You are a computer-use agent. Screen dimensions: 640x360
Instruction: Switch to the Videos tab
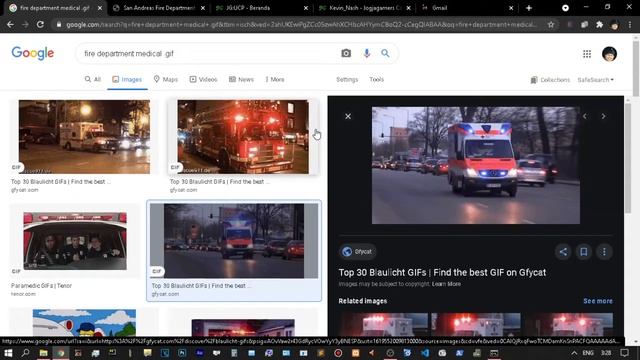pyautogui.click(x=203, y=79)
